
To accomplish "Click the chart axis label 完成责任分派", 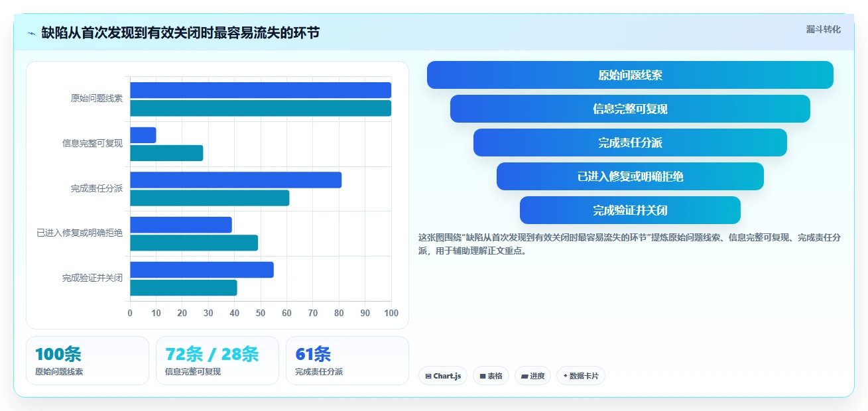I will 97,188.
